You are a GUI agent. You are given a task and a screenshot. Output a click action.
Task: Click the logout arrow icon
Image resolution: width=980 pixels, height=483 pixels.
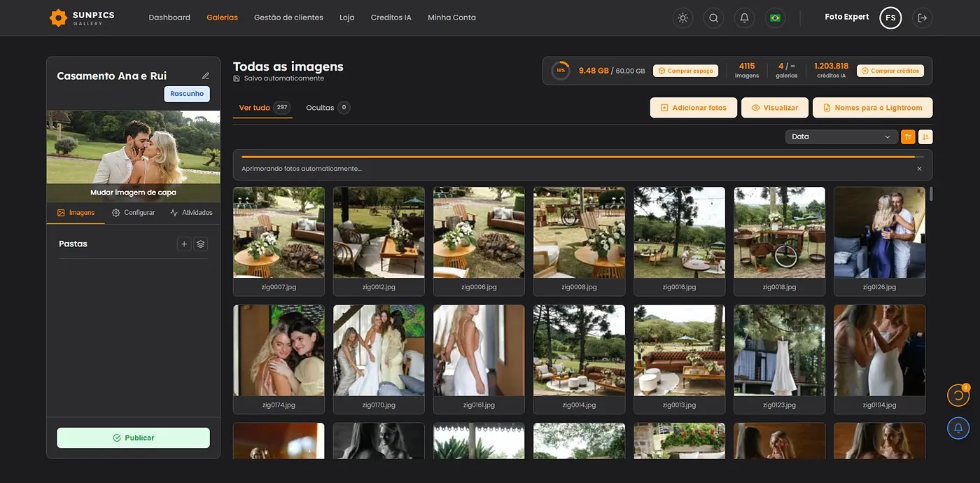[x=923, y=18]
